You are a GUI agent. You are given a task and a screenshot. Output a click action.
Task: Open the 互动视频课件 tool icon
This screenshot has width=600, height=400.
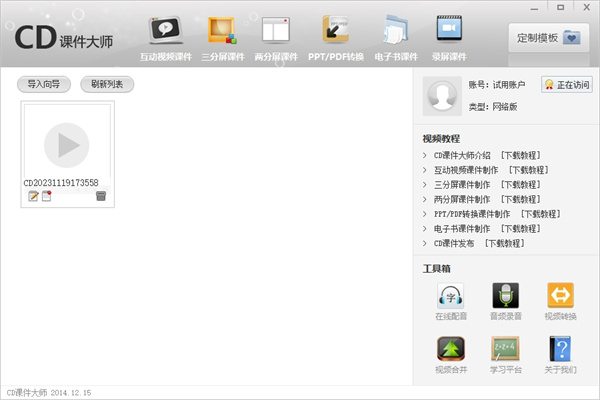pos(165,30)
